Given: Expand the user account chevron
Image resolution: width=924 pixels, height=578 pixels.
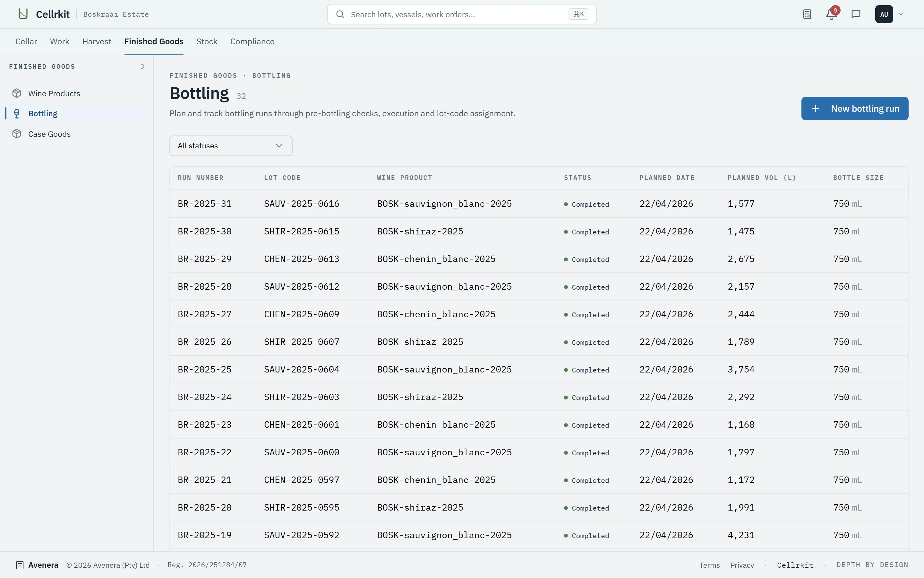Looking at the screenshot, I should [x=901, y=14].
